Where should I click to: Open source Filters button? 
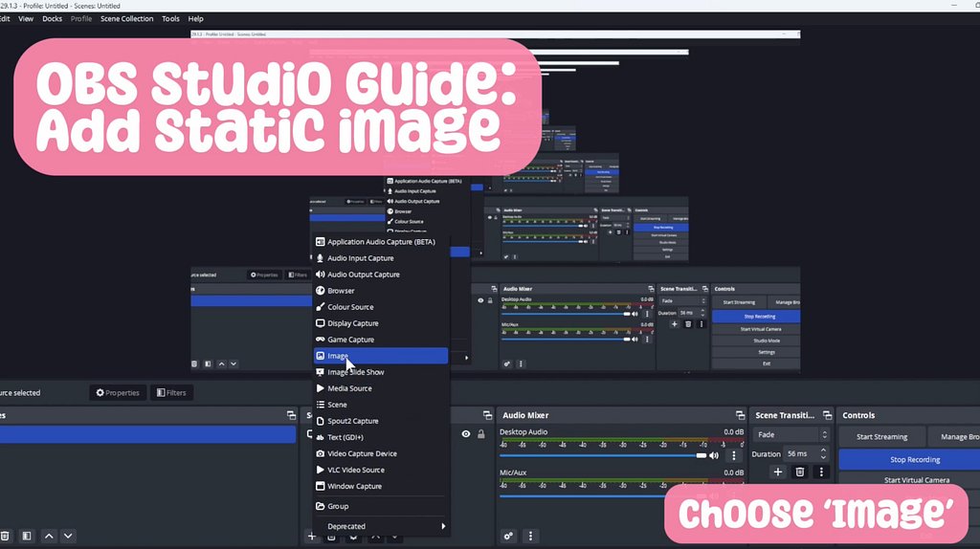click(x=170, y=392)
